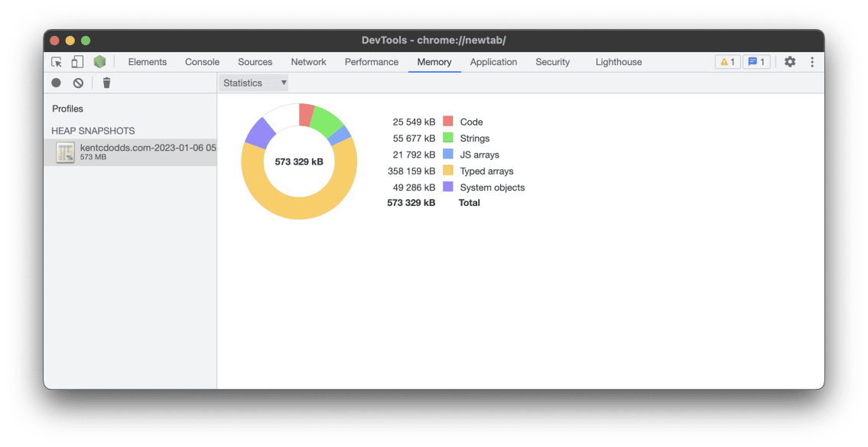Click the JS arrays legend label
This screenshot has height=447, width=868.
(480, 155)
